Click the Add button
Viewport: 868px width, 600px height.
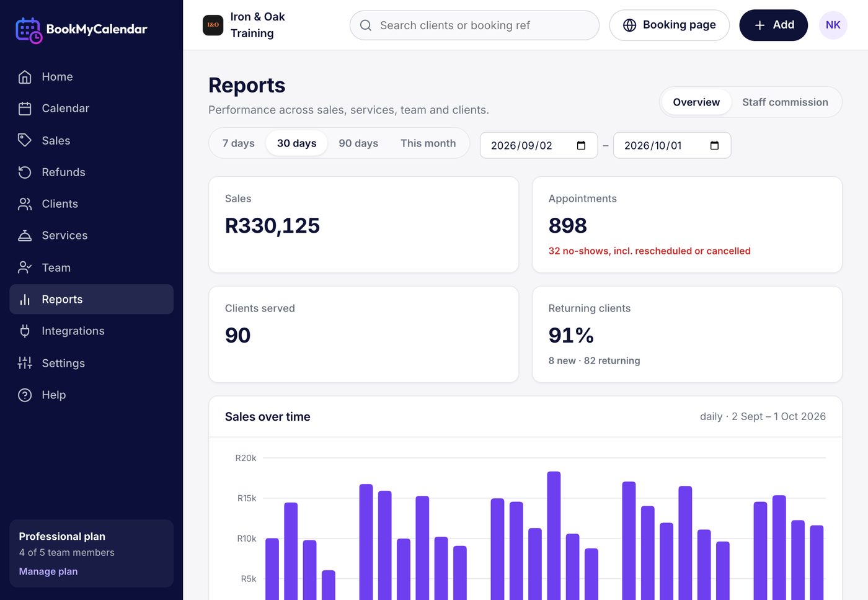(x=773, y=25)
